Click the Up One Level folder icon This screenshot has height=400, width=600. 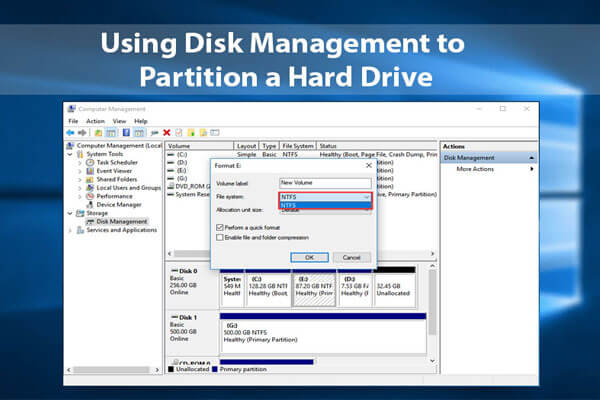pyautogui.click(x=98, y=133)
